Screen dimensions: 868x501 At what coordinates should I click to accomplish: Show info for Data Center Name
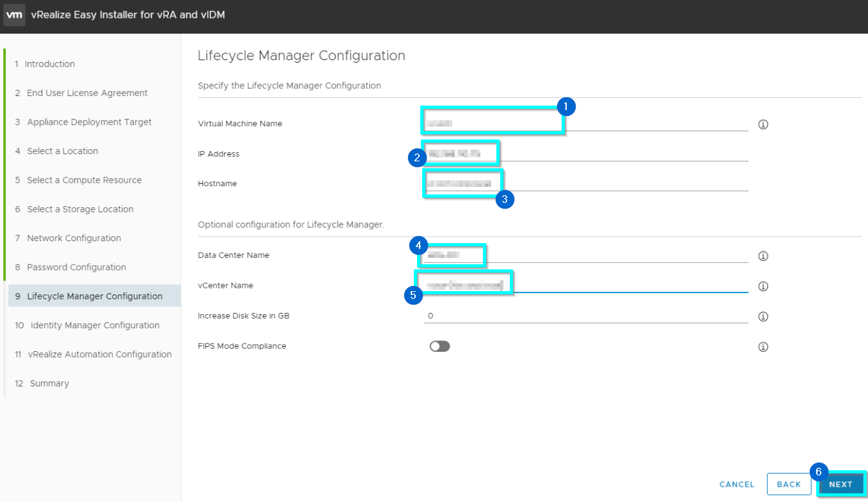tap(762, 256)
